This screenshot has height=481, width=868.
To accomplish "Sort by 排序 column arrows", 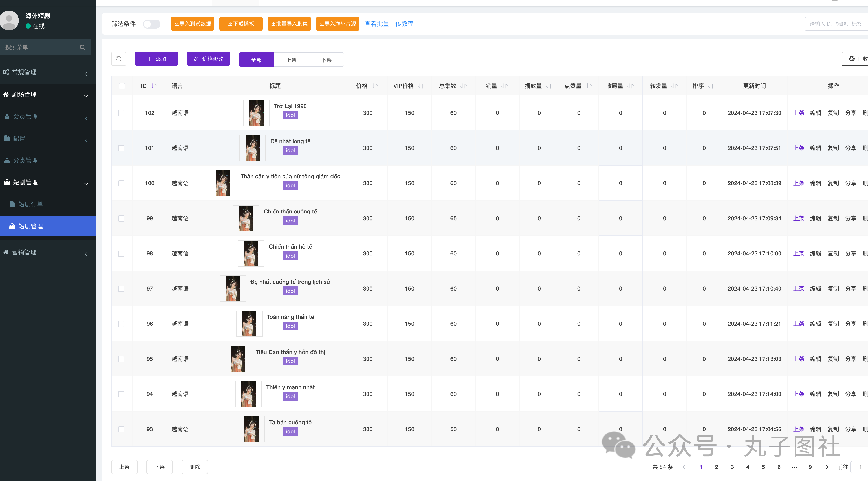I will [x=711, y=86].
